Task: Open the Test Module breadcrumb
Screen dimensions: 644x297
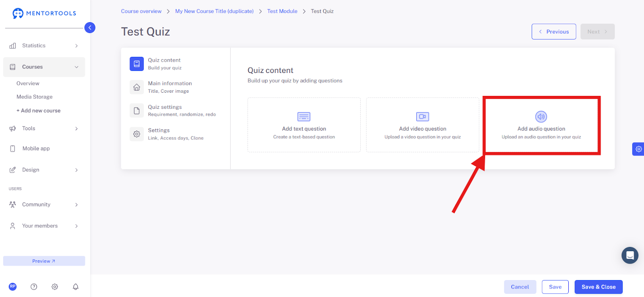Action: (x=282, y=11)
